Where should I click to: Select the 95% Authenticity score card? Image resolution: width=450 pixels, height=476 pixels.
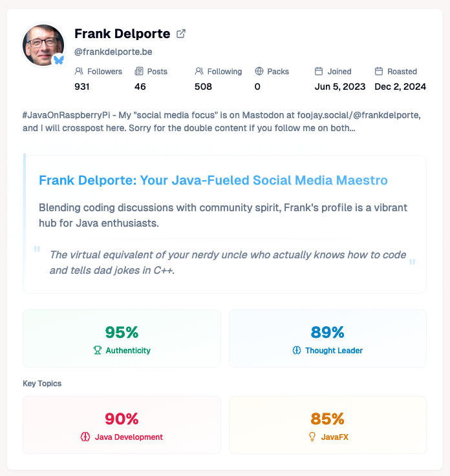coord(122,338)
